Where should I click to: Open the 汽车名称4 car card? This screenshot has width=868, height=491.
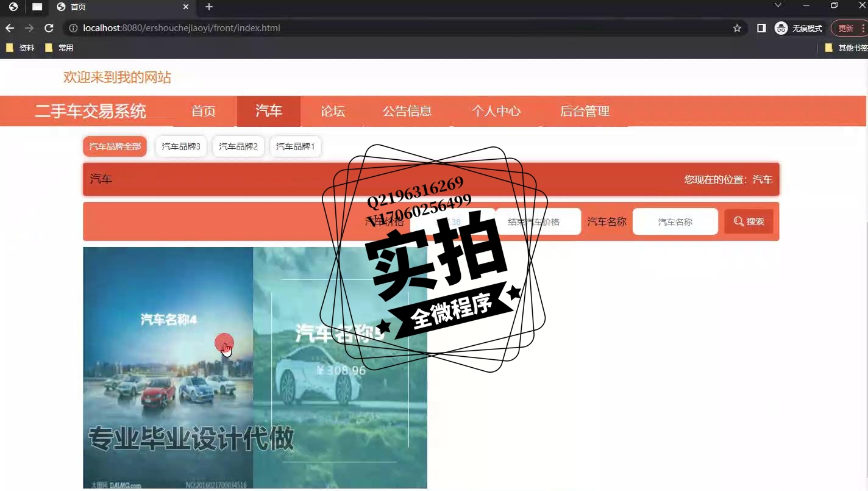click(168, 367)
